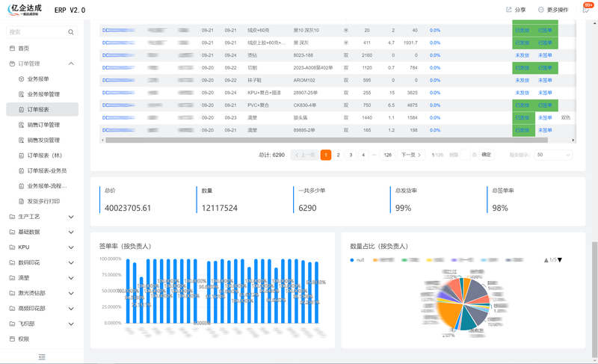Click the 确定 confirm jump button
598x364 pixels.
coord(486,155)
